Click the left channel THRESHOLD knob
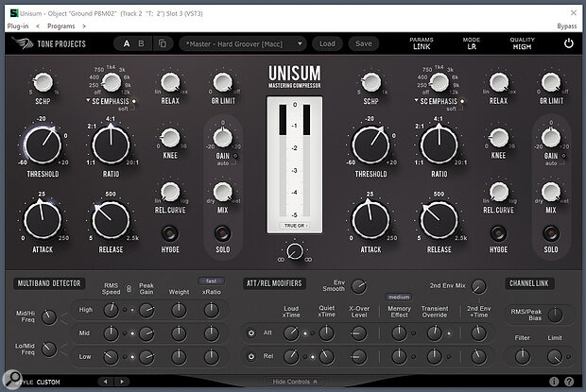The width and height of the screenshot is (586, 392). click(43, 145)
